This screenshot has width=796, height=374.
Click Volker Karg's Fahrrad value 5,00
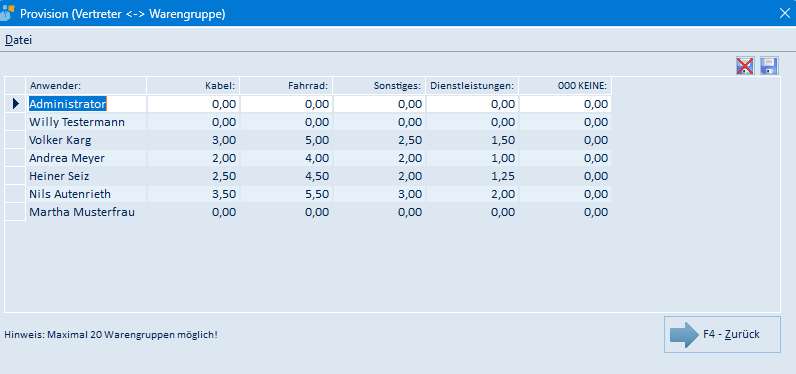(286, 140)
